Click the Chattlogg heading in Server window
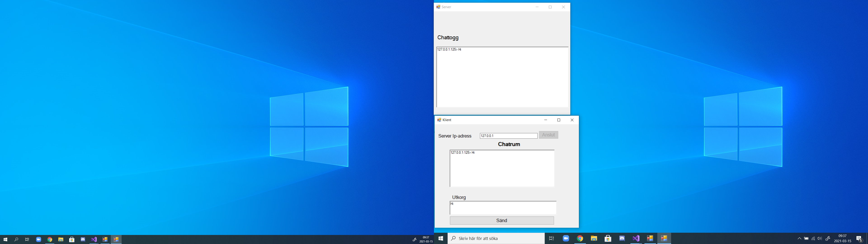 pyautogui.click(x=448, y=38)
